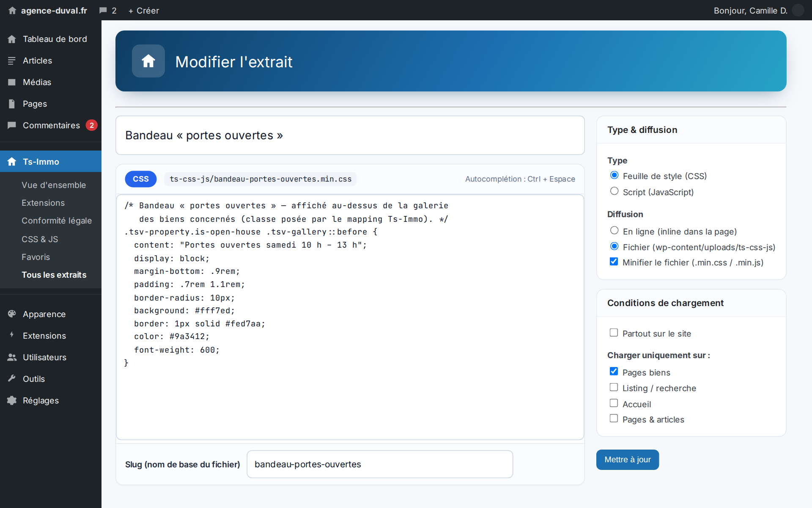This screenshot has width=812, height=508.
Task: Select Script (JavaScript) type
Action: pyautogui.click(x=614, y=191)
